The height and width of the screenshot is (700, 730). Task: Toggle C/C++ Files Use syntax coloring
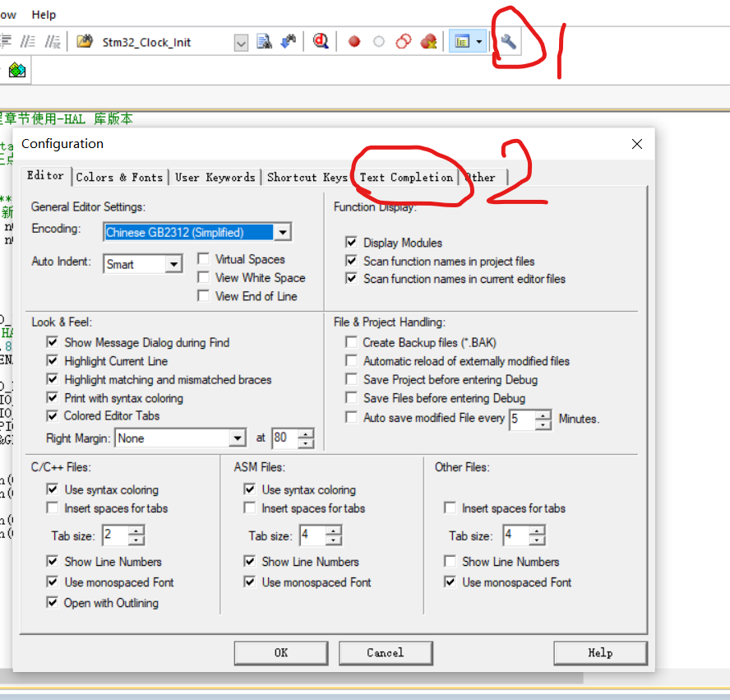tap(53, 489)
